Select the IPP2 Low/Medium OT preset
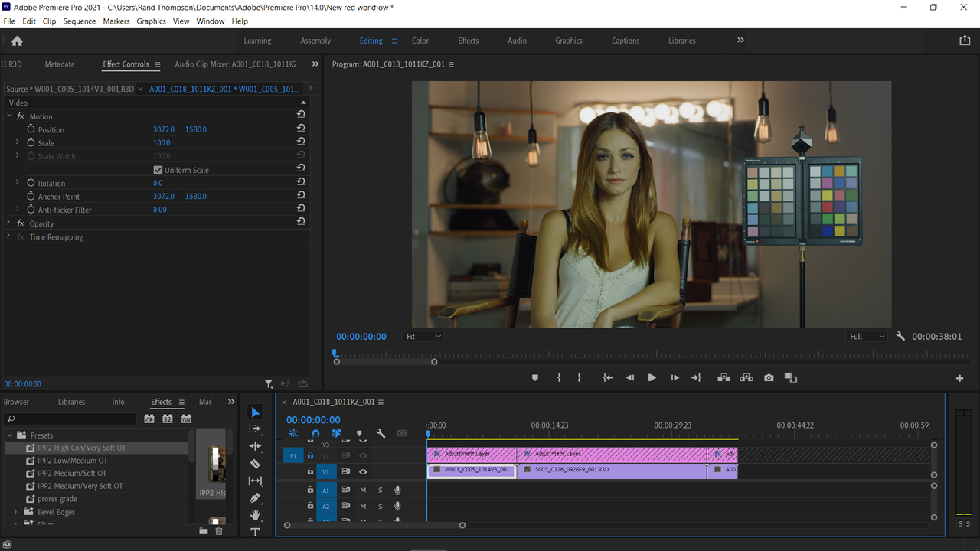The image size is (980, 551). [x=73, y=461]
